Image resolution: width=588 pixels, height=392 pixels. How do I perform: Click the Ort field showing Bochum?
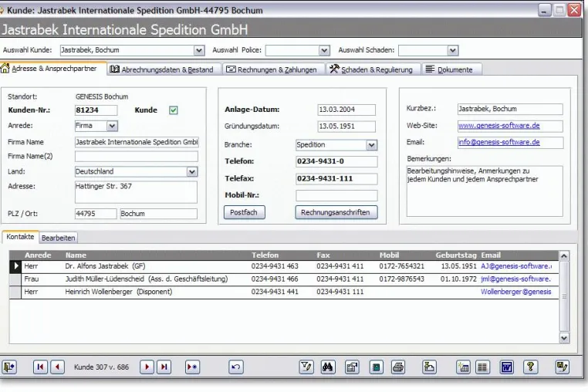pyautogui.click(x=159, y=214)
